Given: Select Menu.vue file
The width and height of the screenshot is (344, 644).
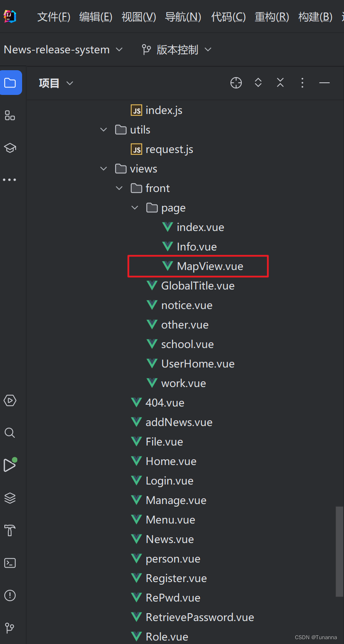Looking at the screenshot, I should 170,520.
